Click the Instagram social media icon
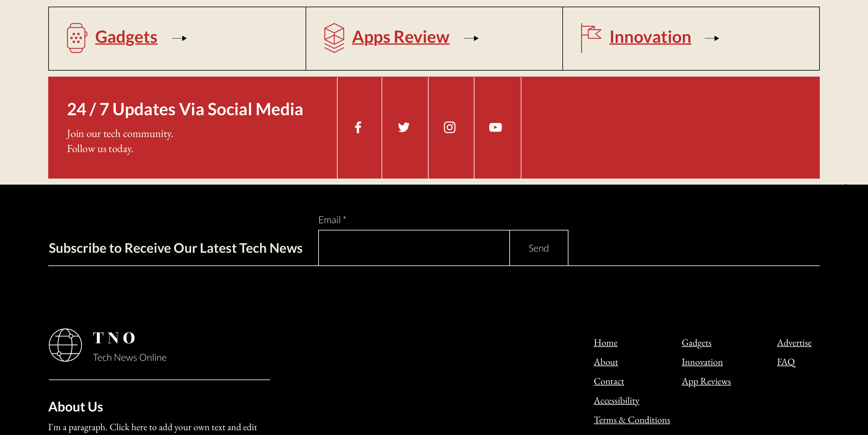868x435 pixels. [x=449, y=126]
